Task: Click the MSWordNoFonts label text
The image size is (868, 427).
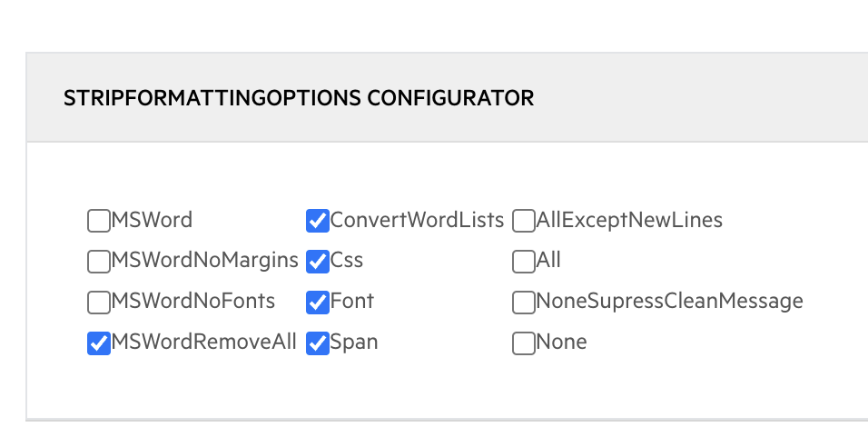Action: click(x=192, y=301)
